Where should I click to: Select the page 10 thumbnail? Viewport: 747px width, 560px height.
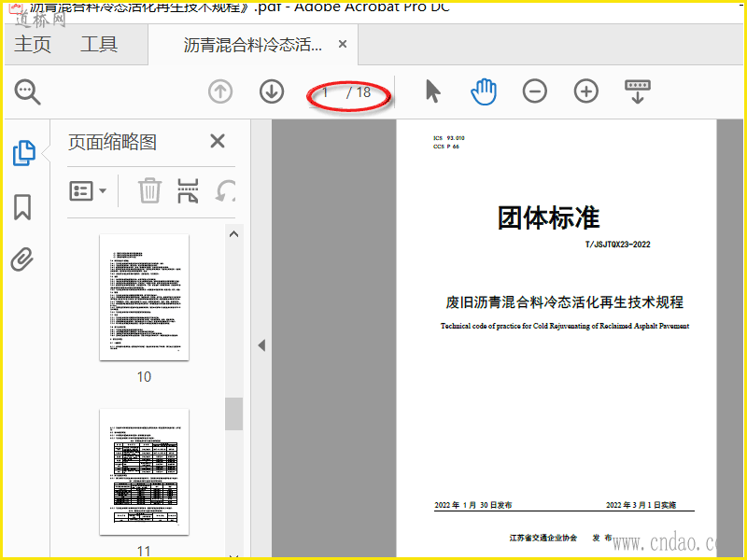(x=144, y=297)
